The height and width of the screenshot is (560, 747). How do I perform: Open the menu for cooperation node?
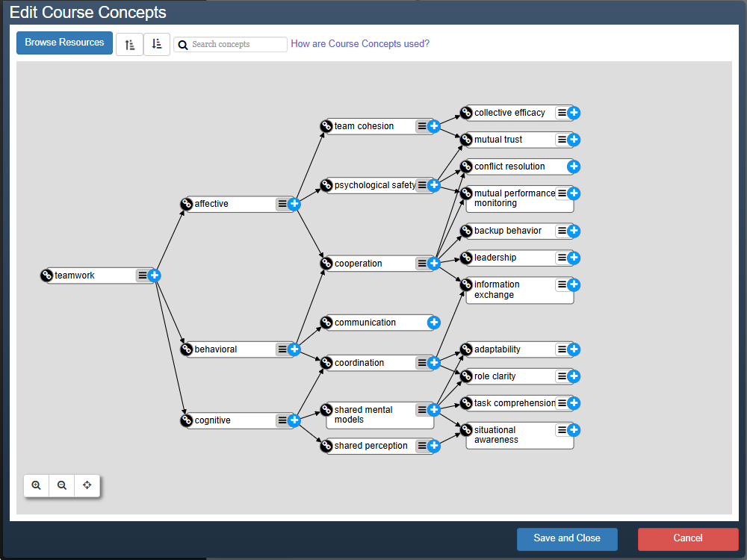422,264
